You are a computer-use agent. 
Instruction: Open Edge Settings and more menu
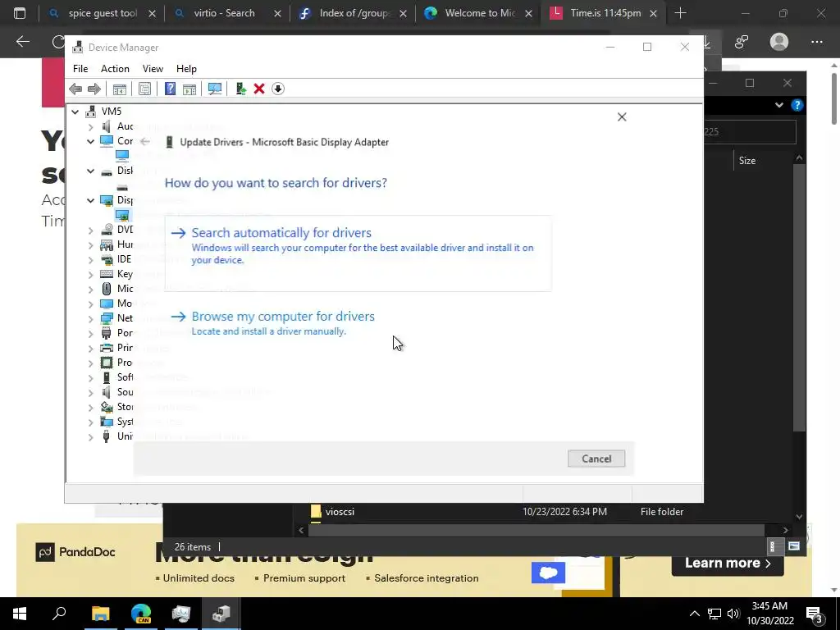click(816, 42)
